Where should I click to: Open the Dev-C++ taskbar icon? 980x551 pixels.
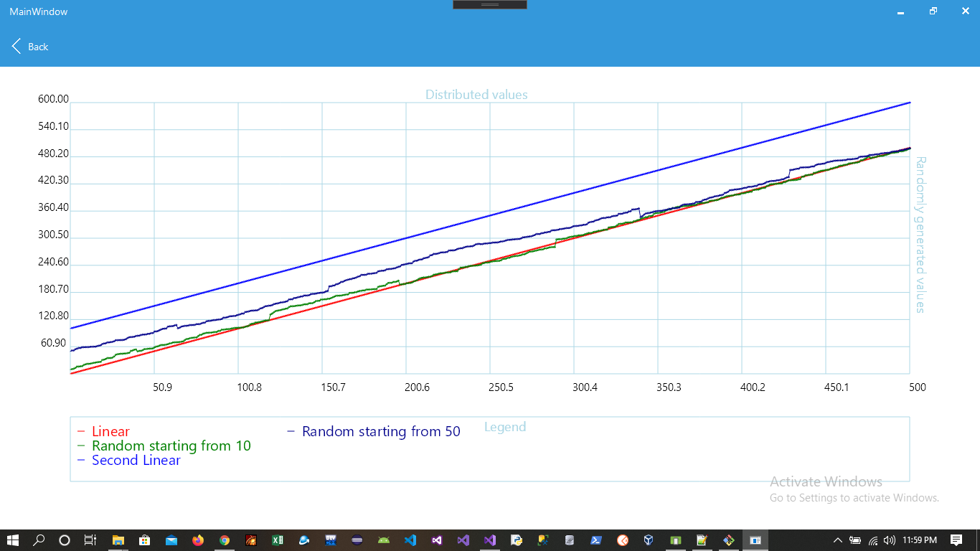331,540
